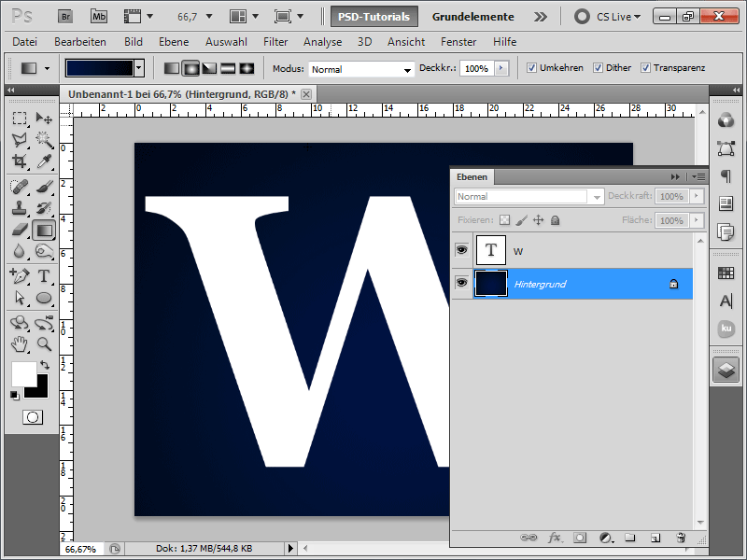Choose the Brush tool
The image size is (747, 560).
coord(44,187)
